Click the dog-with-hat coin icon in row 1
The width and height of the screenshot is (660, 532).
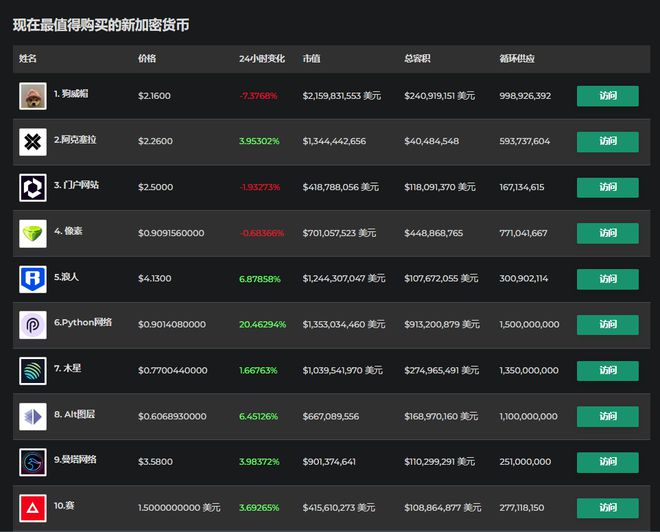(x=33, y=96)
